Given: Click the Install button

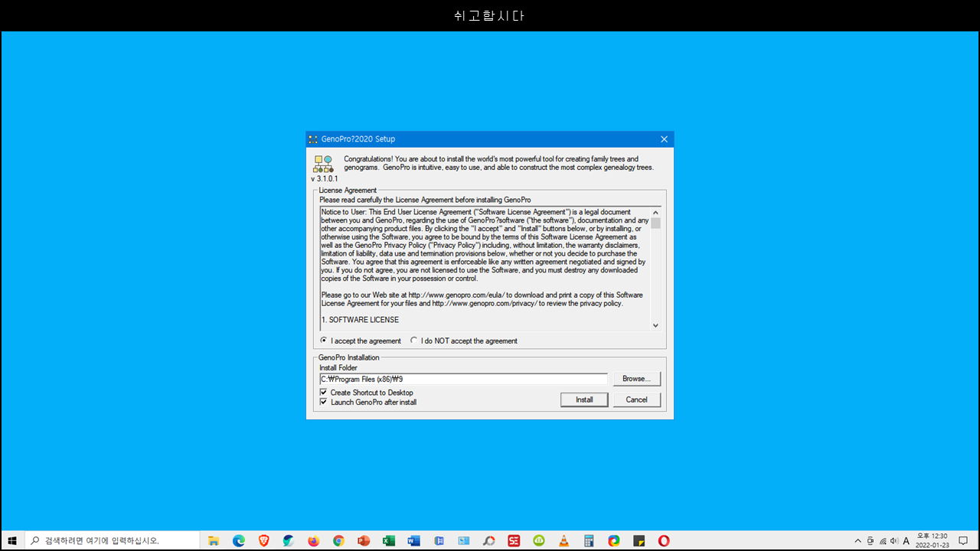Looking at the screenshot, I should click(x=584, y=399).
